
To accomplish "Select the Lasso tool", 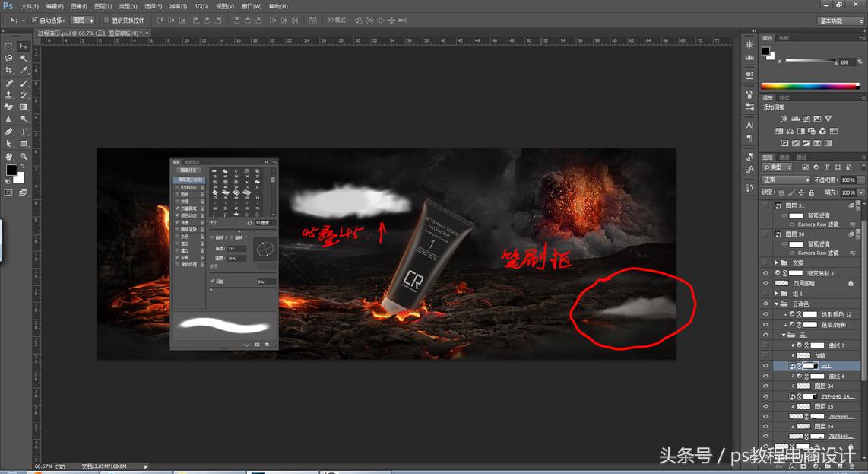I will (9, 59).
